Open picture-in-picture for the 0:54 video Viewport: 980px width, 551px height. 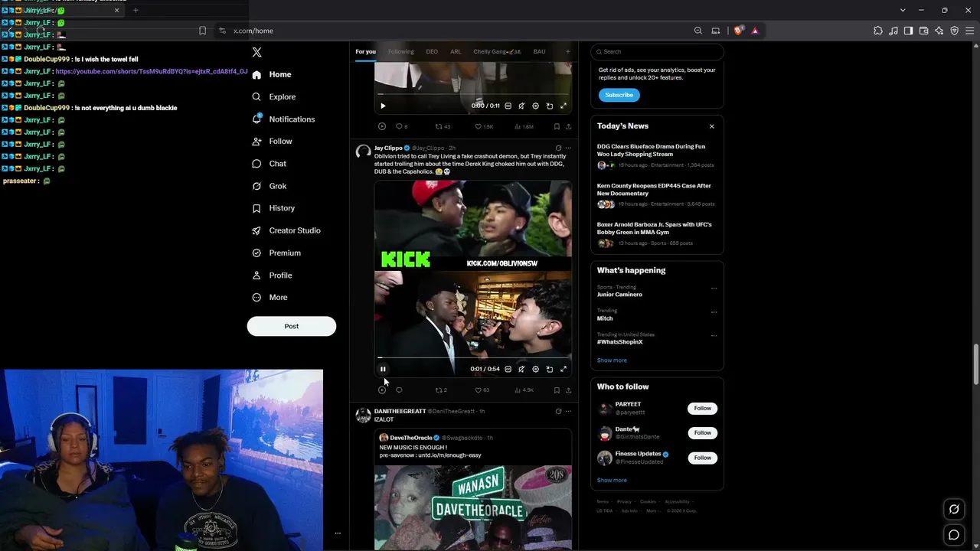(x=550, y=369)
